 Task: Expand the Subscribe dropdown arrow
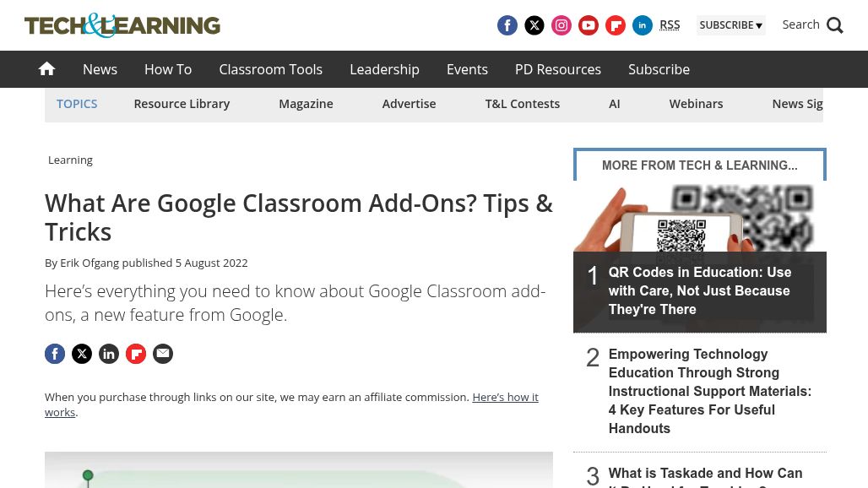758,25
